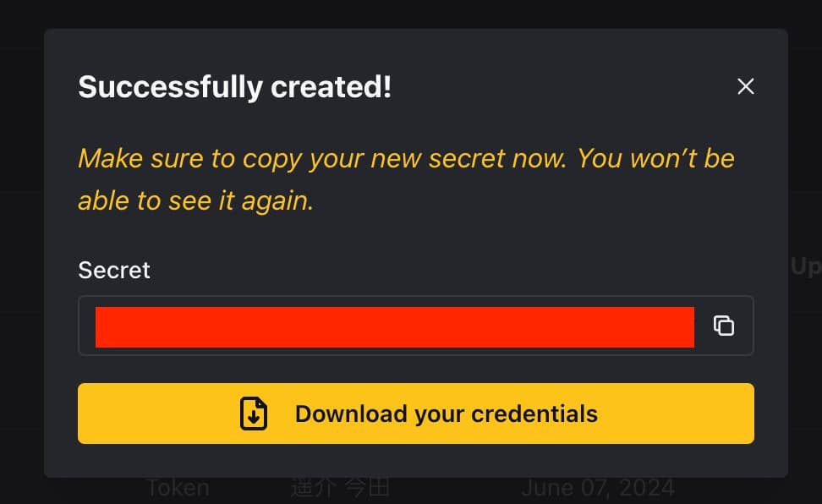Screen dimensions: 822x504
Task: Copy the secret with the clipboard icon
Action: pos(723,326)
